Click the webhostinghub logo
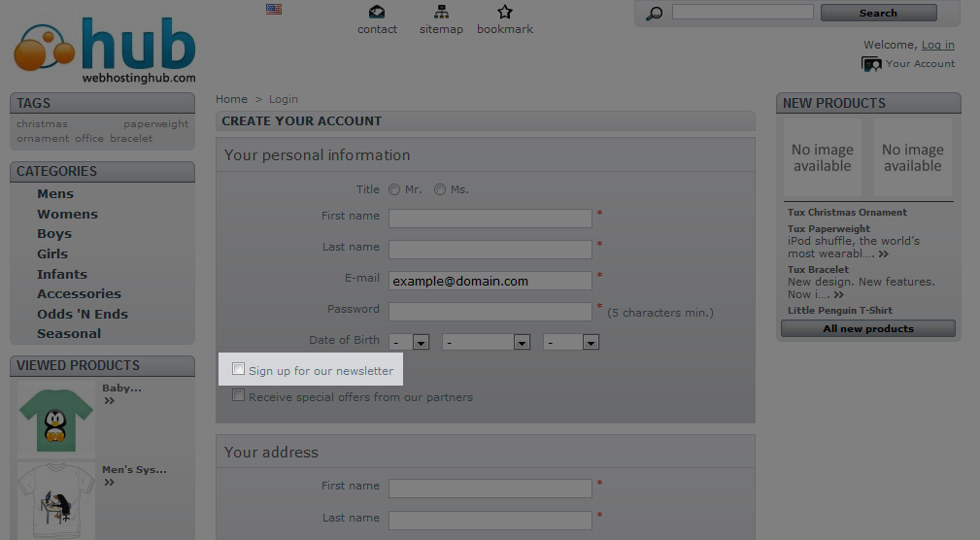980x540 pixels. [x=105, y=49]
